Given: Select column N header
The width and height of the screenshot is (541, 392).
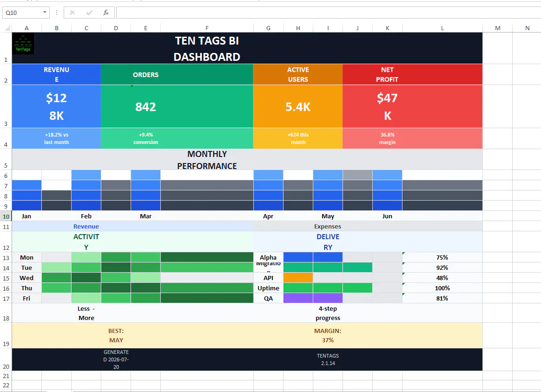Looking at the screenshot, I should pos(527,28).
